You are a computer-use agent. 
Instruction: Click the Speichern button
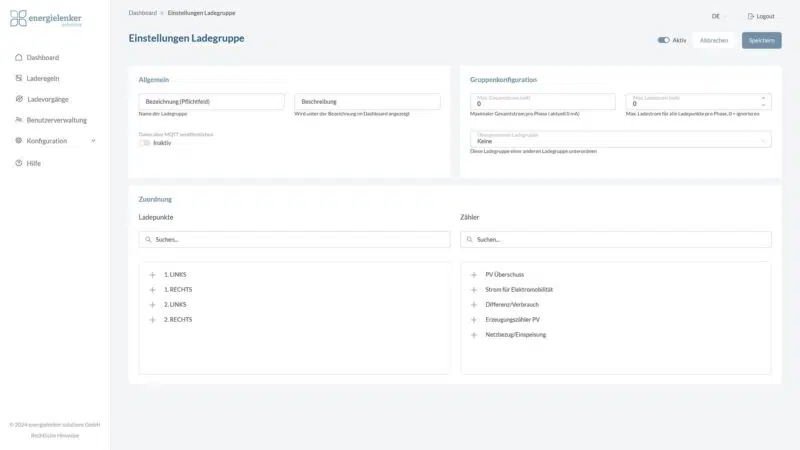click(x=761, y=41)
